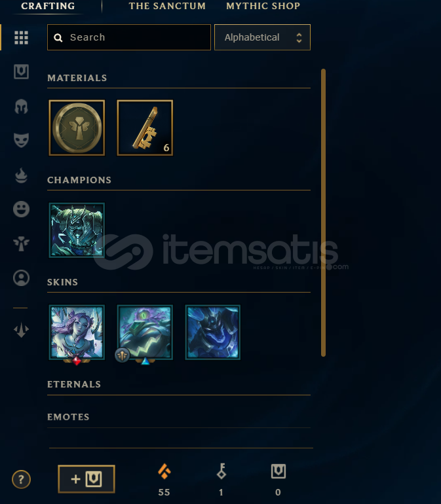
Task: Filter loot by summoner icons category
Action: [21, 278]
